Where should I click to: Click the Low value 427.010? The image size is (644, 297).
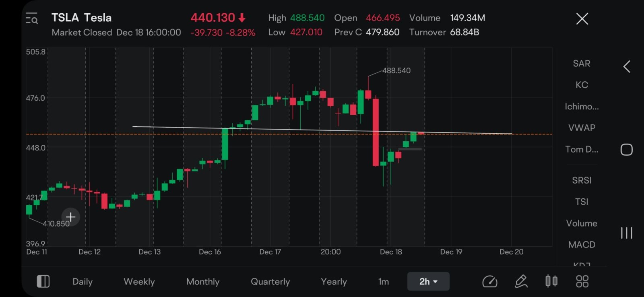tap(306, 32)
